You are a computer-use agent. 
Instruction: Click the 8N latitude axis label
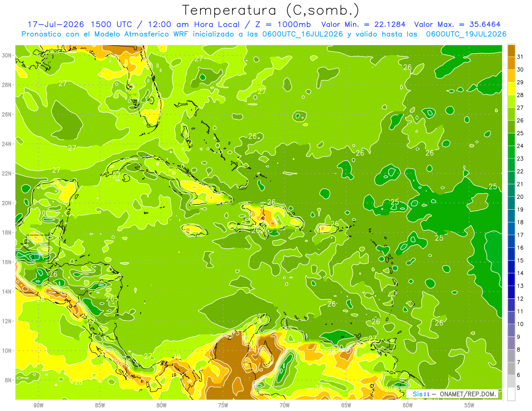tap(8, 380)
